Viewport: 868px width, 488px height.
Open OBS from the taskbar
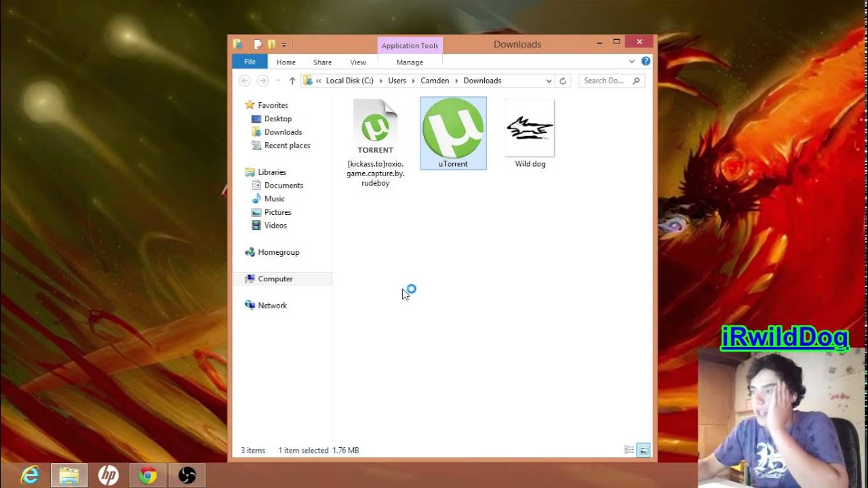186,475
